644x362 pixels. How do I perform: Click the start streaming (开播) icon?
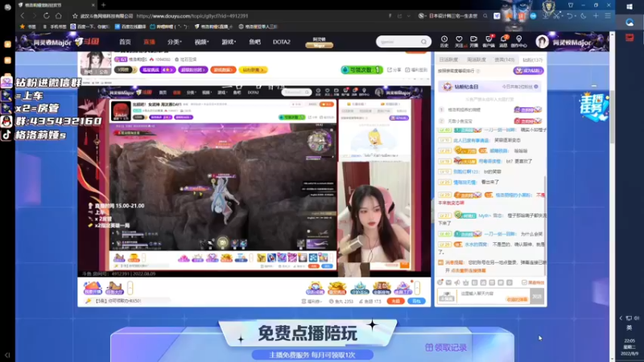473,42
